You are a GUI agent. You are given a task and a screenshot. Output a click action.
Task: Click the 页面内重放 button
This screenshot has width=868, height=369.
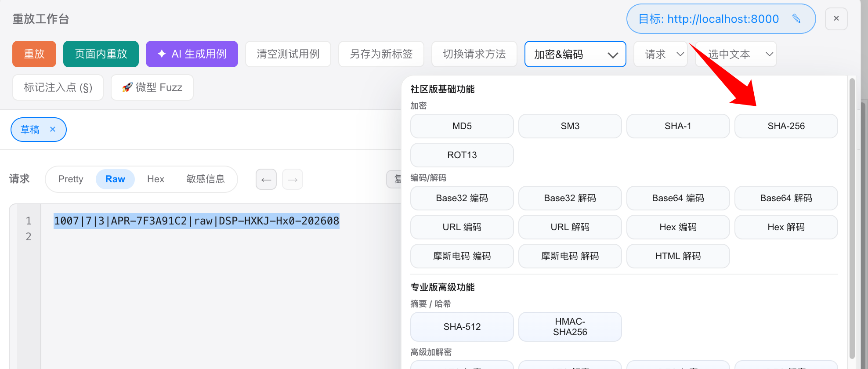coord(101,54)
